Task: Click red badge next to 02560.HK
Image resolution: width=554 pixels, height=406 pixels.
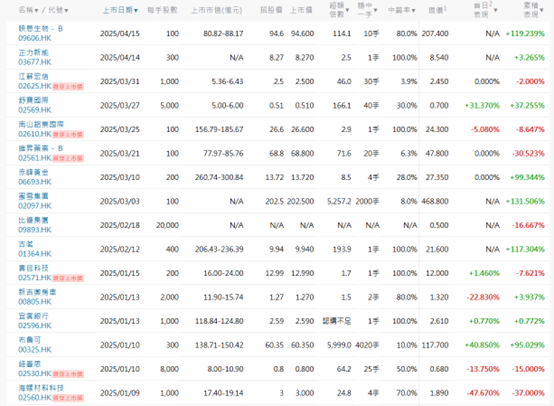Action: coord(68,398)
